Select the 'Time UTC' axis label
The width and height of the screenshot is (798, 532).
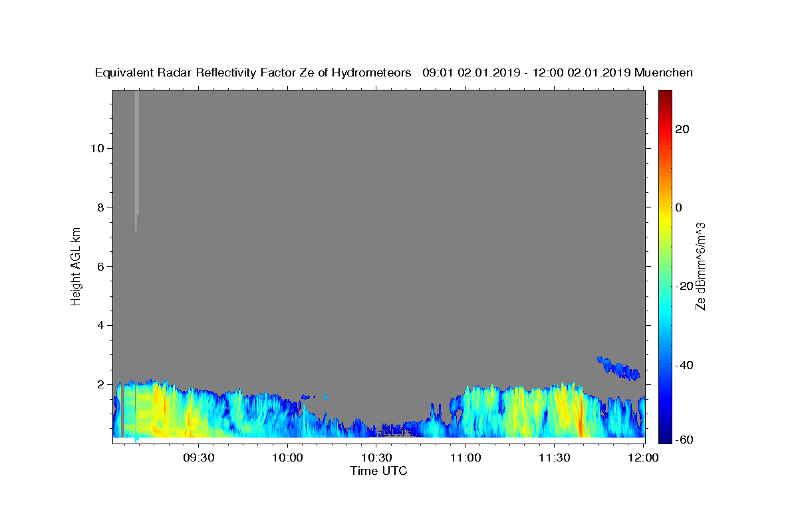(x=378, y=471)
